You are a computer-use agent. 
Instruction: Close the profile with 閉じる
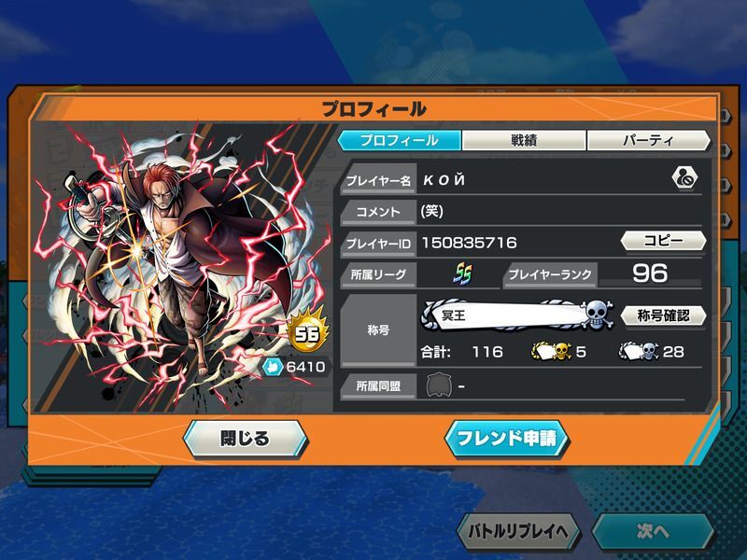tap(246, 439)
